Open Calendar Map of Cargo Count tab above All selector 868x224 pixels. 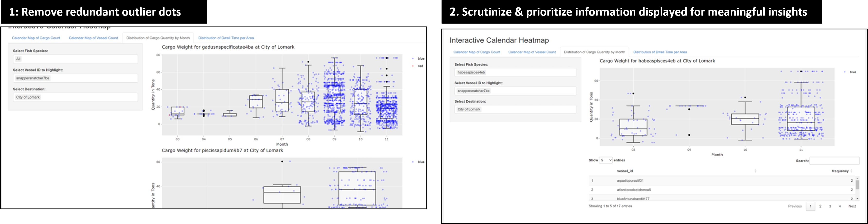coord(36,38)
